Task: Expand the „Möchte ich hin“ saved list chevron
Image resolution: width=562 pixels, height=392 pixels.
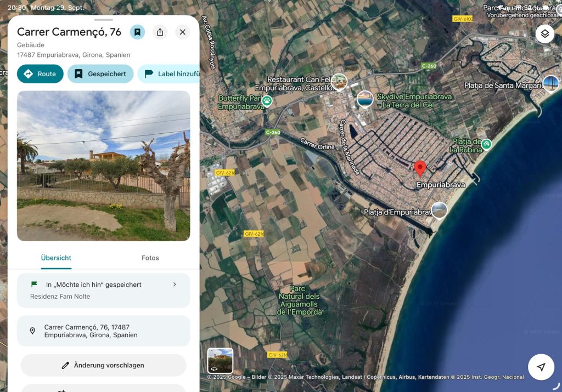Action: (x=175, y=285)
